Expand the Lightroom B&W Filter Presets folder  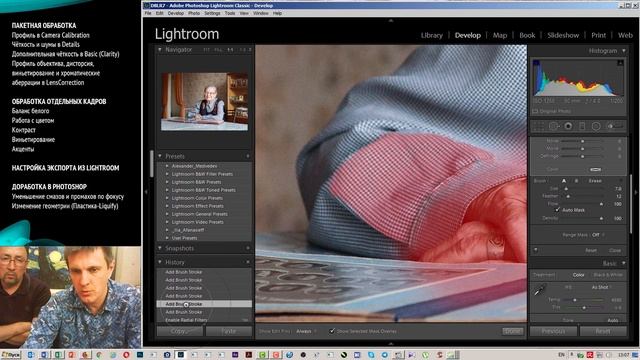click(x=167, y=174)
